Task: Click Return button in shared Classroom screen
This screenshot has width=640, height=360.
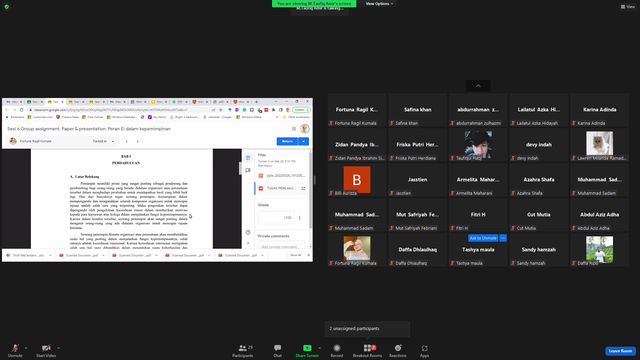Action: click(287, 141)
